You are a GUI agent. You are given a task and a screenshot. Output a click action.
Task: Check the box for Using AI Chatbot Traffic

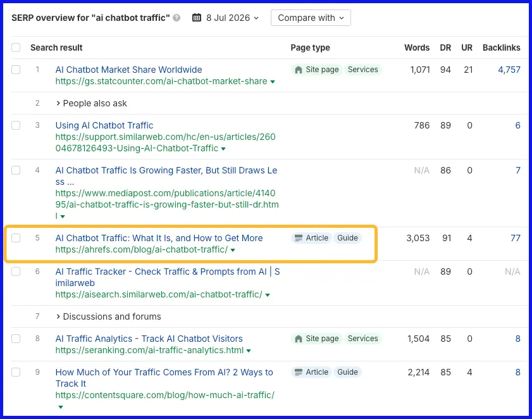[16, 125]
